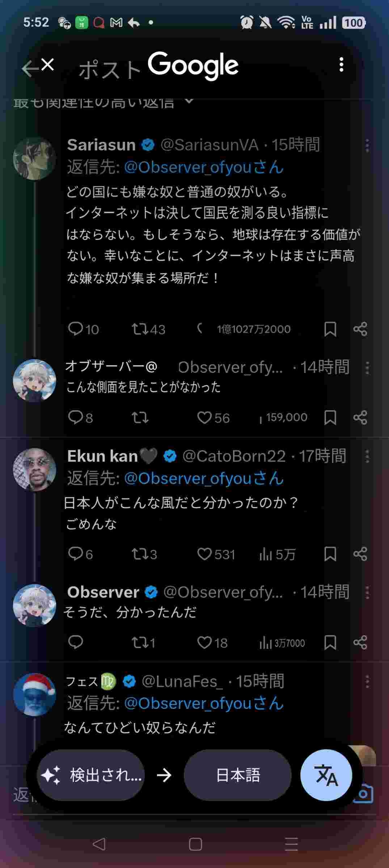Open the @Observer_ofyou link under Sariasun
Screen dimensions: 389x868
(204, 167)
